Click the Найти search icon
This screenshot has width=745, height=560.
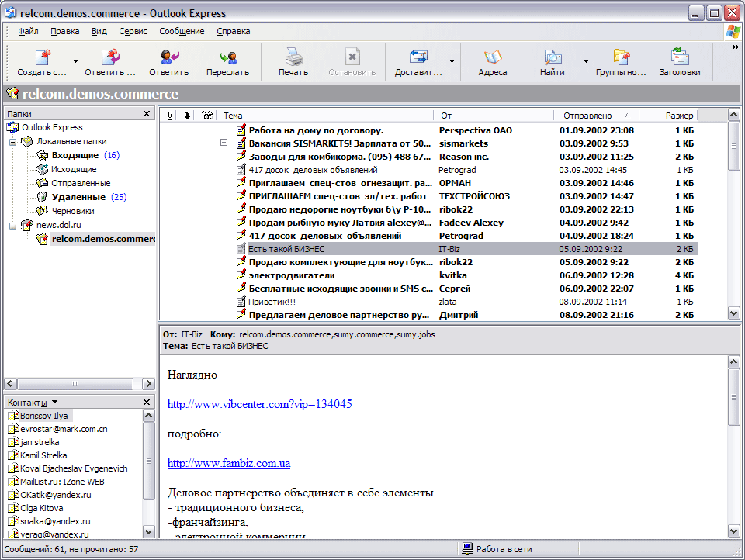coord(552,57)
